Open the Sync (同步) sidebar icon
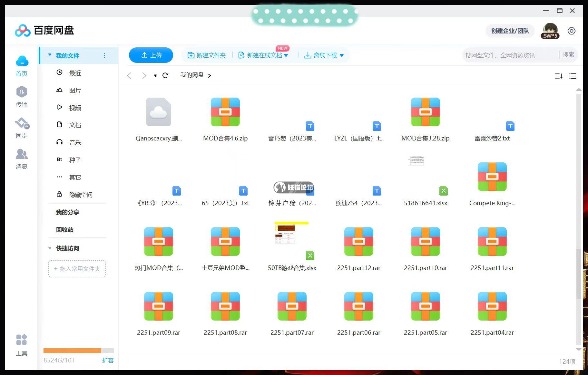The width and height of the screenshot is (588, 375). pyautogui.click(x=22, y=123)
